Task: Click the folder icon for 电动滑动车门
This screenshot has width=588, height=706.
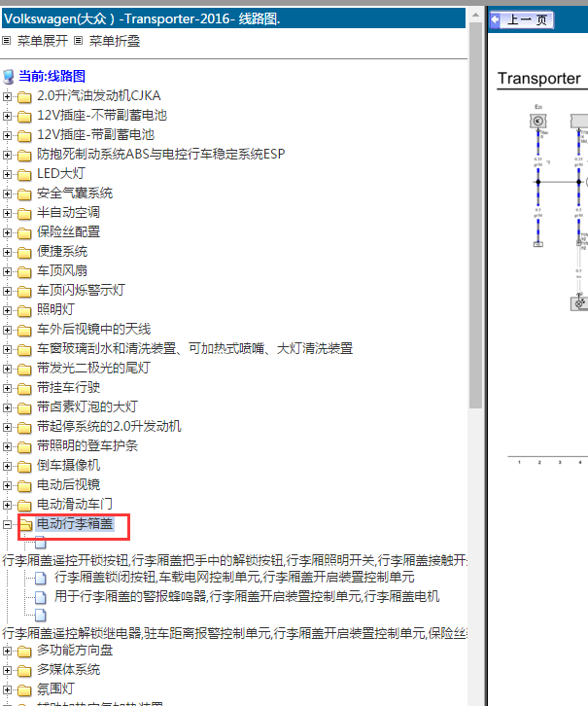Action: coord(24,505)
